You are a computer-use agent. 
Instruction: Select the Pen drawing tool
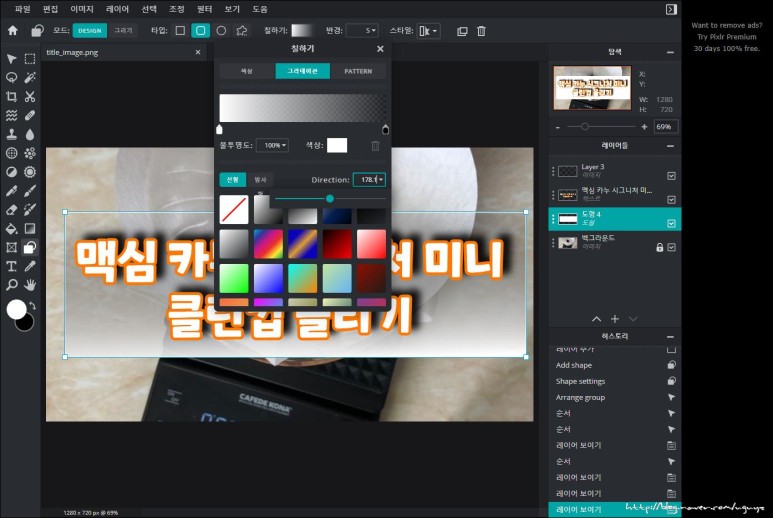[11, 191]
